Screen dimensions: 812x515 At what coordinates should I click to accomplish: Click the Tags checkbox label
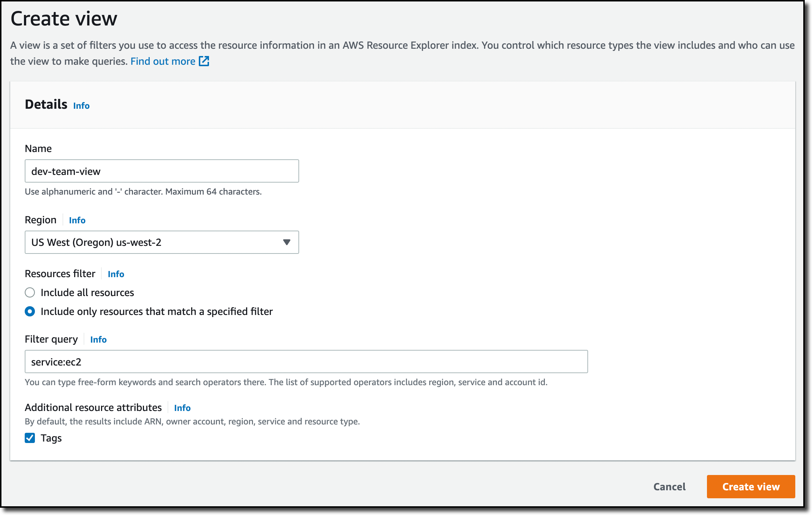(x=51, y=438)
